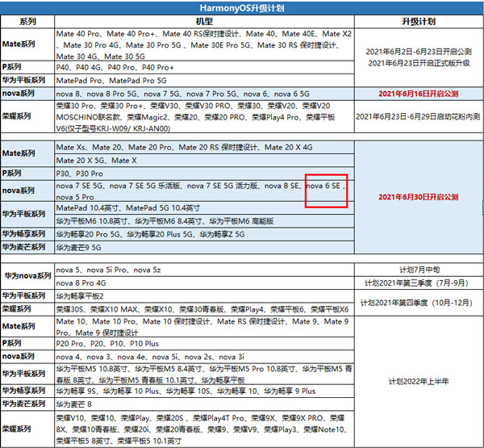Select the cell starting with 荣耀30S、荣耀X10 MAX
484x448 pixels.
(x=204, y=309)
